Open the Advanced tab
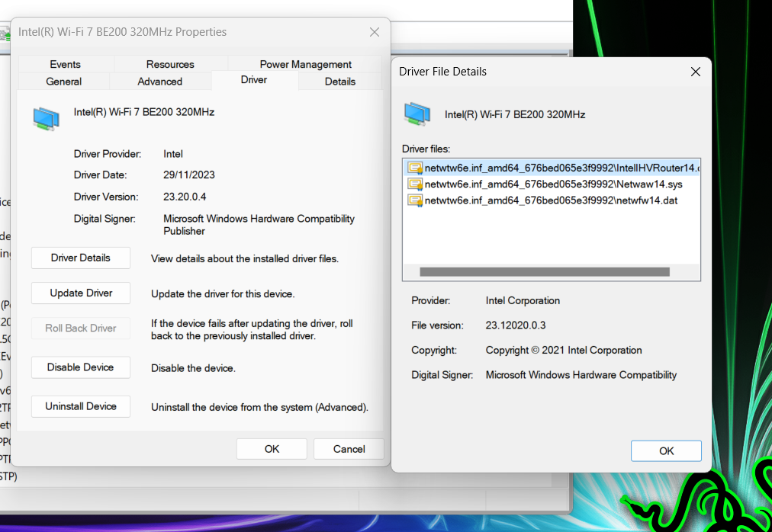The width and height of the screenshot is (772, 532). (160, 82)
